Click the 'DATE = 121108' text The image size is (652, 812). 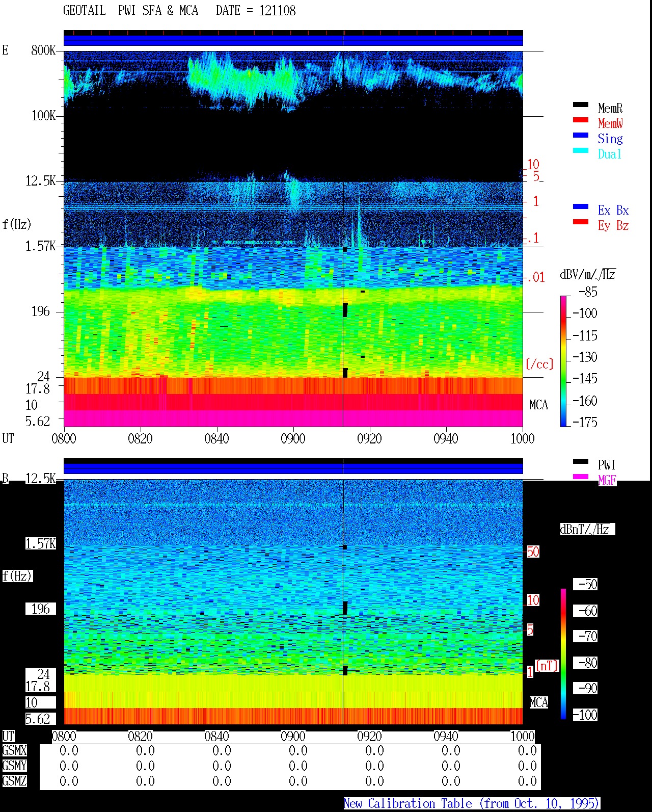point(256,11)
